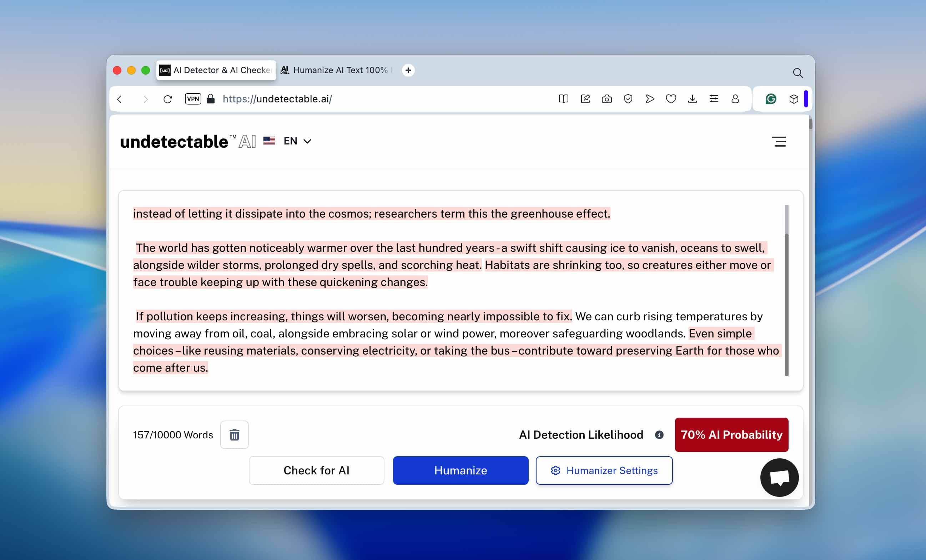Open the account profile icon menu
The height and width of the screenshot is (560, 926).
tap(735, 99)
